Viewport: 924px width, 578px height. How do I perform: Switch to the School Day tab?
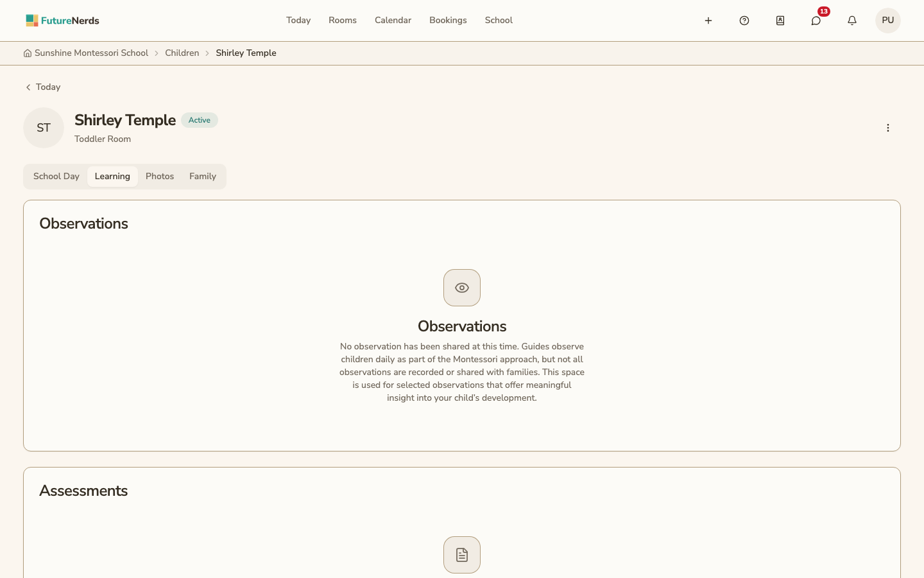tap(56, 177)
